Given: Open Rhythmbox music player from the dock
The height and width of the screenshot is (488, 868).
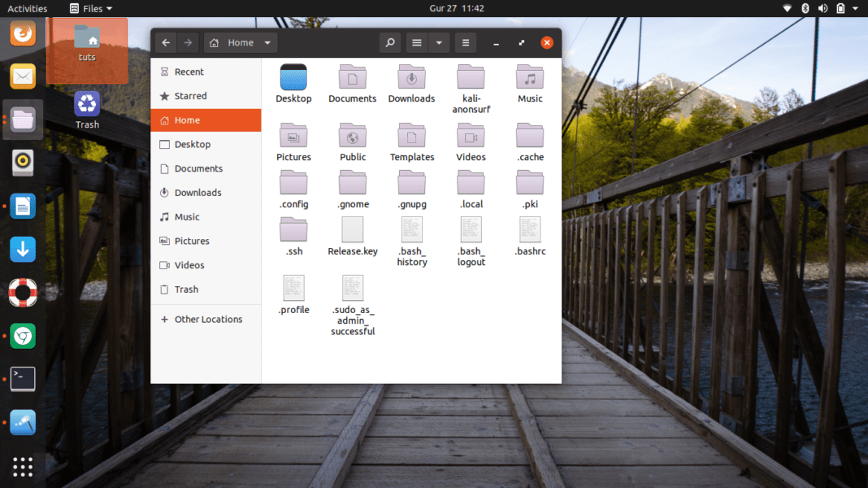Looking at the screenshot, I should 22,162.
